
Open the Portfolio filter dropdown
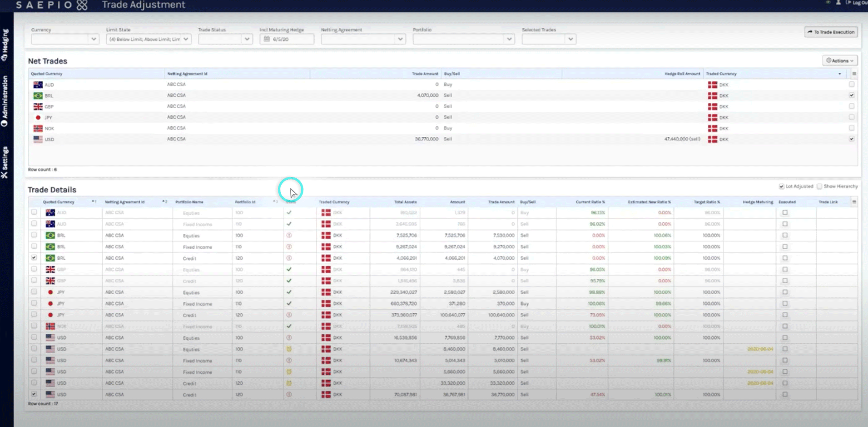pyautogui.click(x=464, y=39)
